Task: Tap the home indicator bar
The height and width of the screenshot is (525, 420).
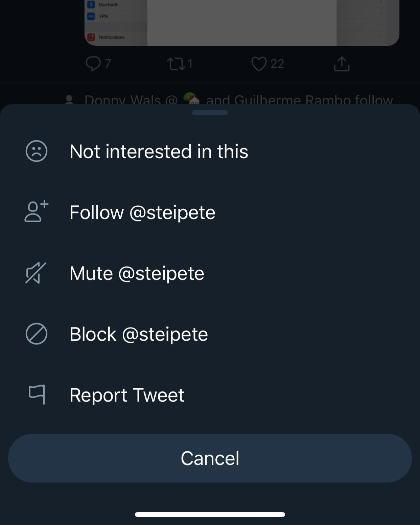Action: coord(210,514)
